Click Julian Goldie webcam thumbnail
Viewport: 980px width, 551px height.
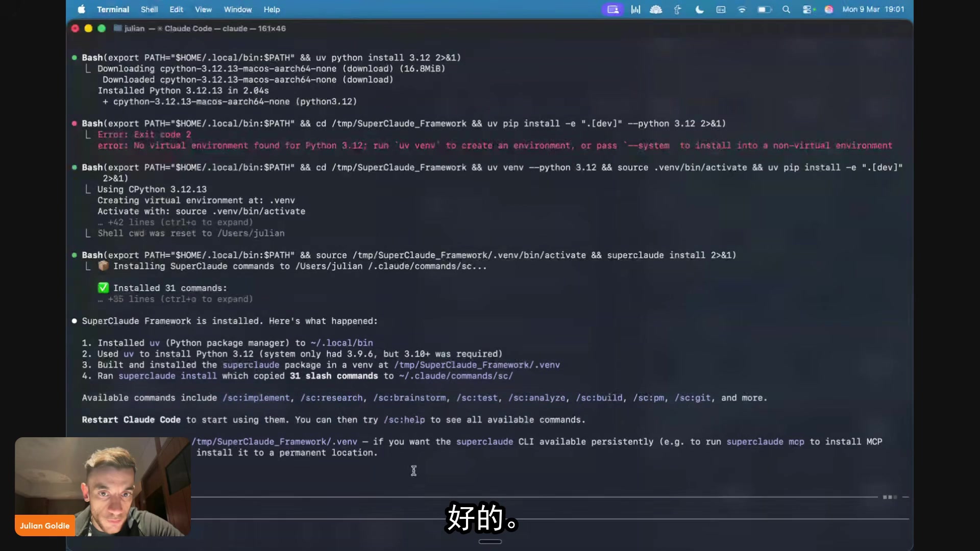coord(103,486)
